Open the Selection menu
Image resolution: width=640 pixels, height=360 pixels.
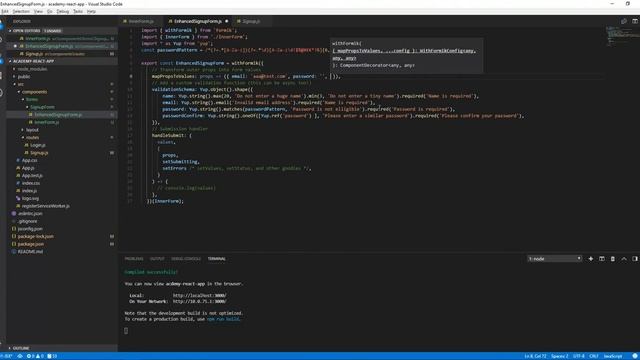(21, 11)
